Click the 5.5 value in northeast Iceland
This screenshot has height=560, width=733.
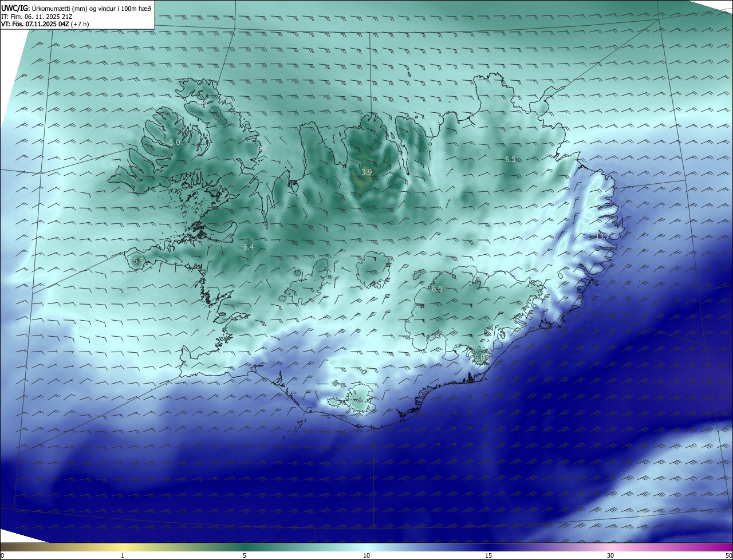point(510,159)
